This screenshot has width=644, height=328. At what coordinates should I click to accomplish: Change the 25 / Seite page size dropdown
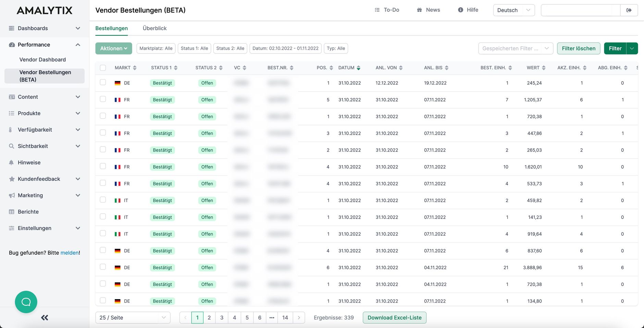[x=133, y=318]
